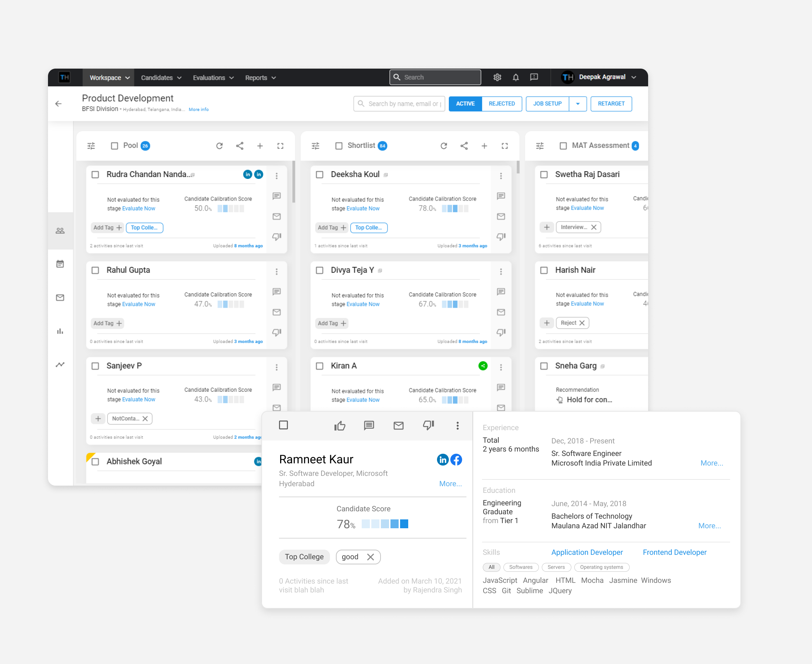812x664 pixels.
Task: Open the calendar icon in left sidebar
Action: click(x=60, y=264)
